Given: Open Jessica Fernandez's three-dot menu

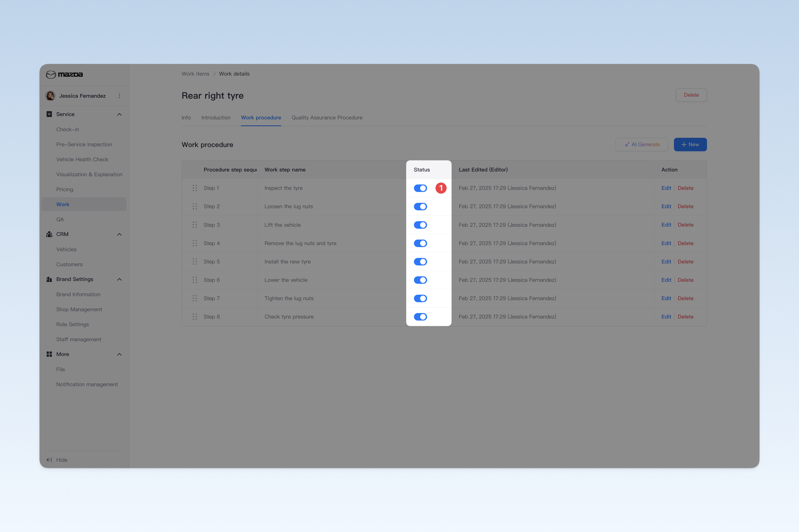Looking at the screenshot, I should click(x=119, y=96).
